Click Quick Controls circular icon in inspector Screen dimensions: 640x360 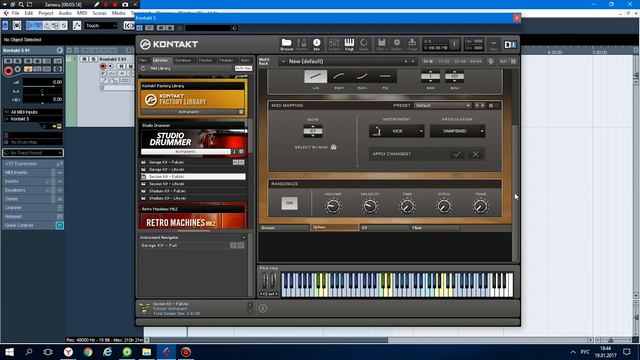pyautogui.click(x=60, y=225)
